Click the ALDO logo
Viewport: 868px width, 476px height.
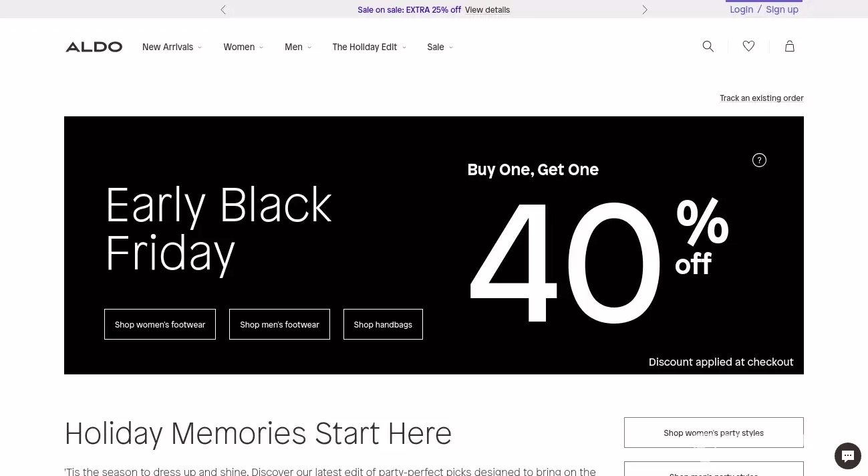(x=94, y=47)
